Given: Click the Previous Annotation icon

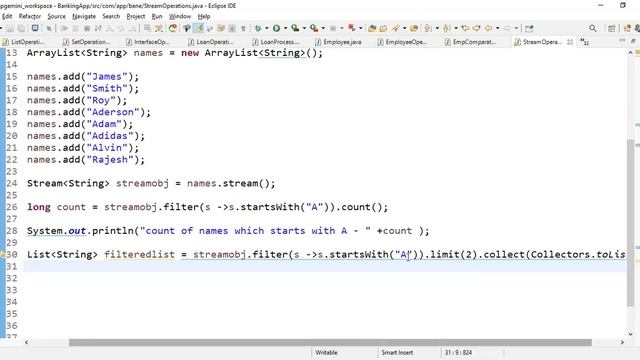Looking at the screenshot, I should 447,28.
